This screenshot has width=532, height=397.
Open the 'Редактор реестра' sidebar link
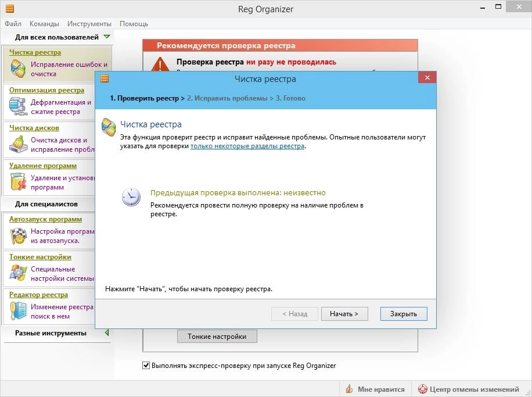(x=39, y=295)
